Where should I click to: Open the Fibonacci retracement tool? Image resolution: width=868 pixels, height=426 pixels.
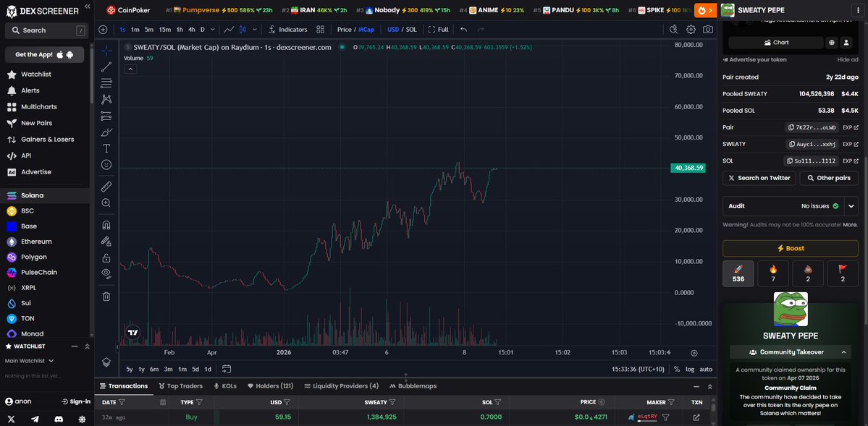106,84
